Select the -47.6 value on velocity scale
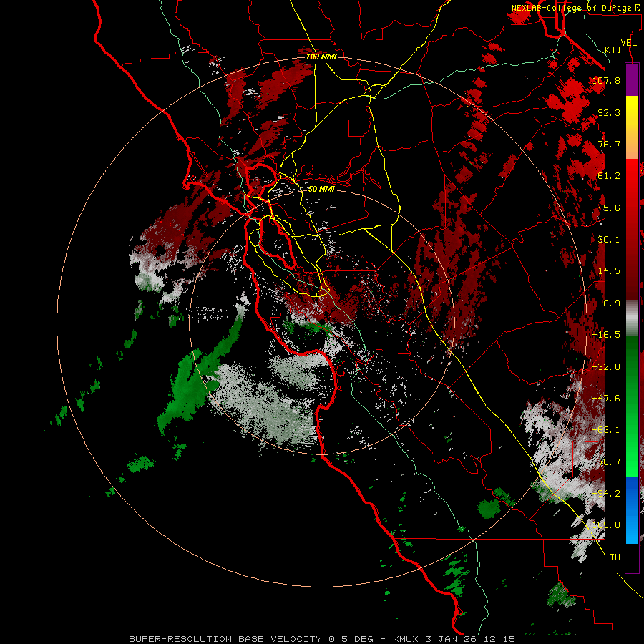This screenshot has height=644, width=644. pos(606,399)
